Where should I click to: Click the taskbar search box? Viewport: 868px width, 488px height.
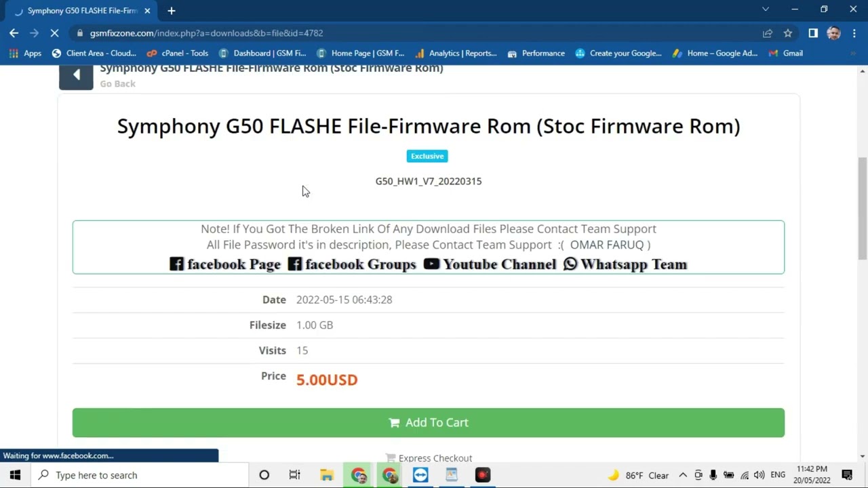click(x=140, y=475)
